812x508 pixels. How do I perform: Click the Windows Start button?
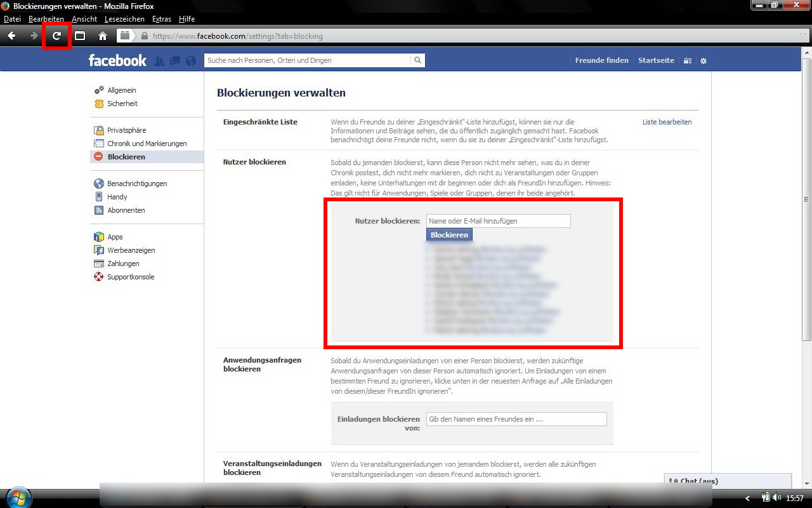coord(17,497)
